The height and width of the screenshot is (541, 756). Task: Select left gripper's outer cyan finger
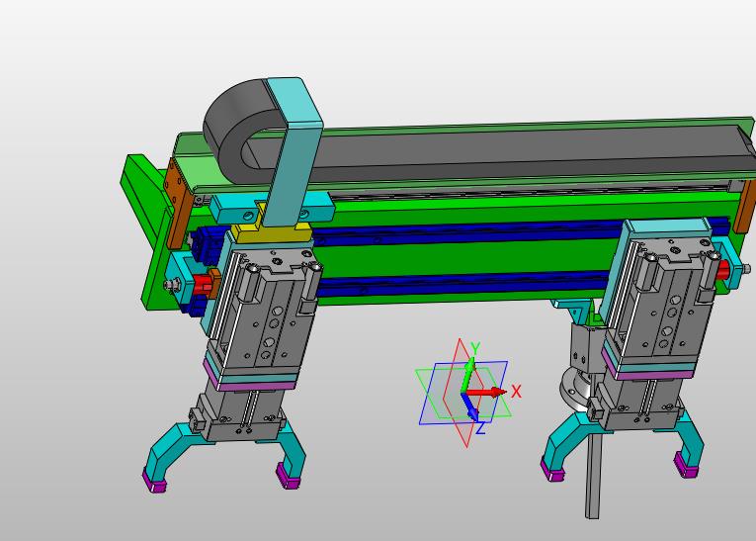click(171, 449)
